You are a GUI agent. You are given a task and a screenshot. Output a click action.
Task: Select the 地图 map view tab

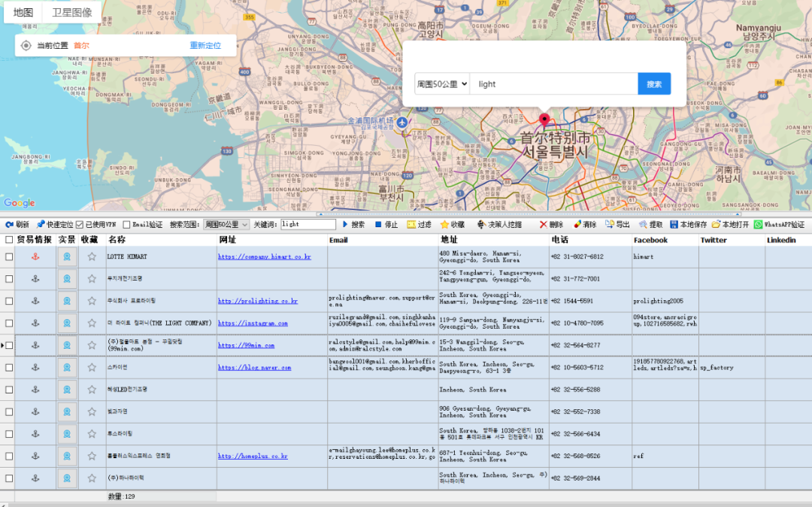[x=23, y=12]
